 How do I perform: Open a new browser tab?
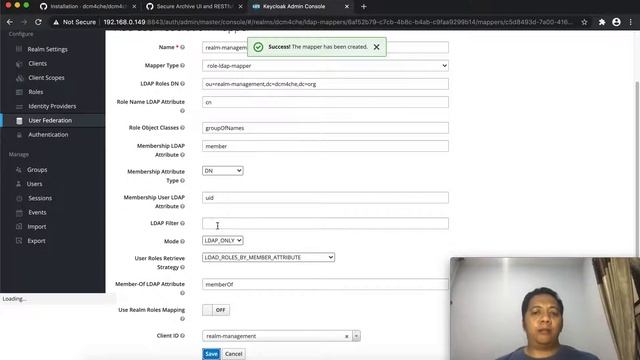[363, 7]
